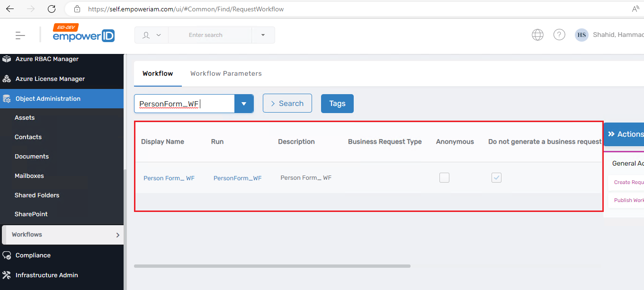
Task: Open the Person Form_ WF display name link
Action: pyautogui.click(x=169, y=178)
